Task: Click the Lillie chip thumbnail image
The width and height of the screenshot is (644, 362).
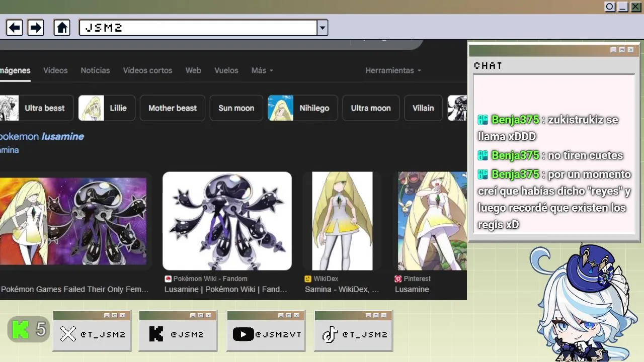Action: [x=91, y=108]
